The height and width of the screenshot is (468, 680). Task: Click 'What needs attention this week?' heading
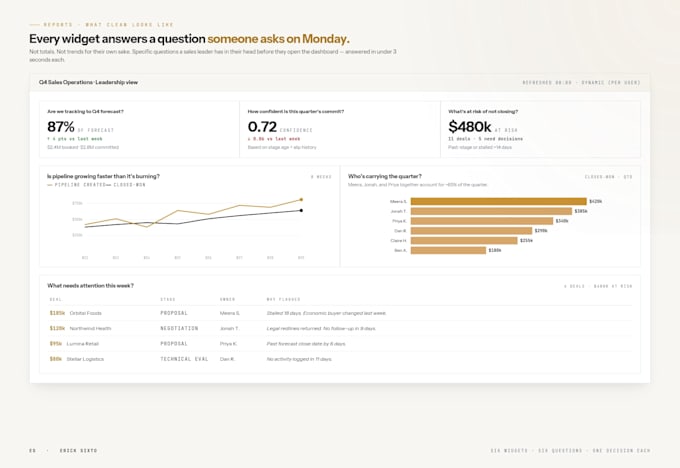90,286
